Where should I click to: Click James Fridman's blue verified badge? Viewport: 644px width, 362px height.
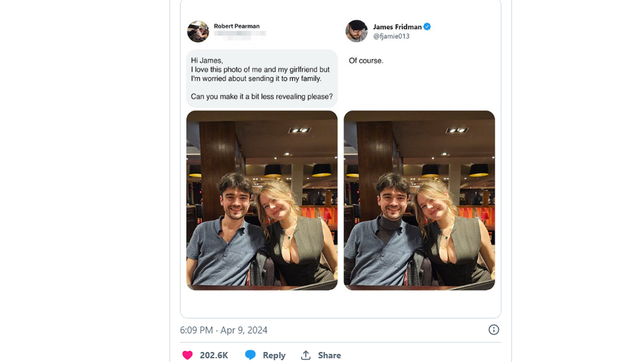click(x=428, y=27)
